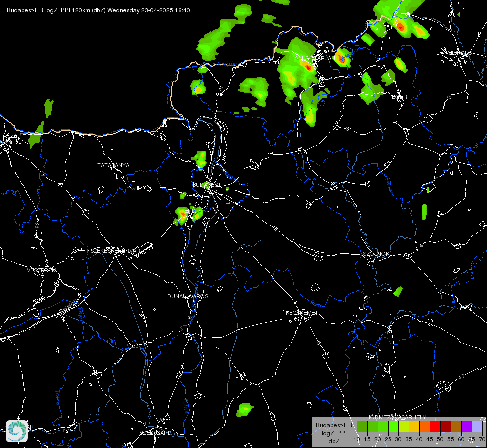This screenshot has height=448, width=487.
Task: Click the SZEKSZARD city label
Action: tap(155, 433)
